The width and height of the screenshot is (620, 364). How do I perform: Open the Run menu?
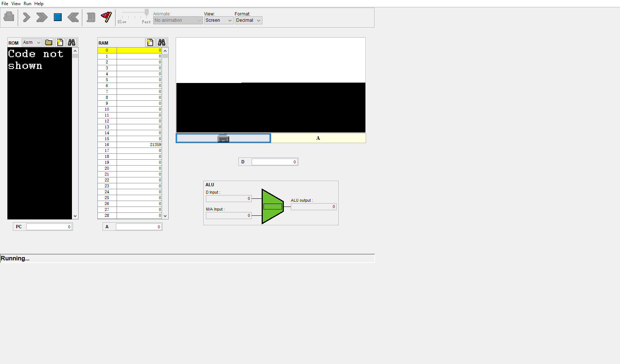tap(27, 4)
